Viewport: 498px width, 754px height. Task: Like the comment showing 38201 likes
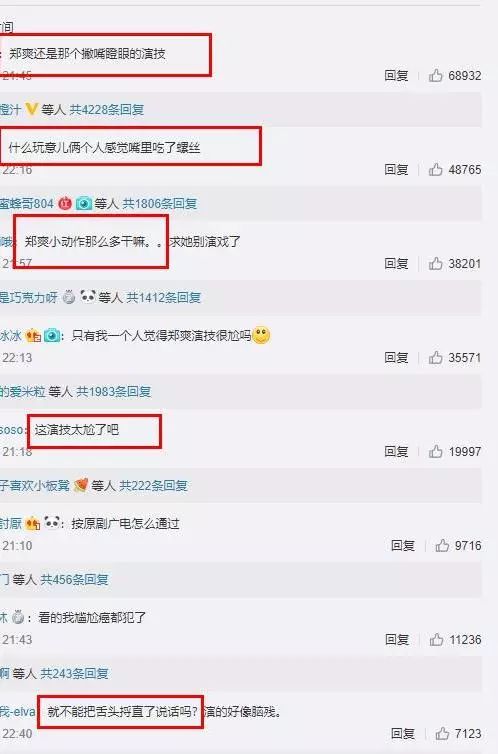[436, 263]
